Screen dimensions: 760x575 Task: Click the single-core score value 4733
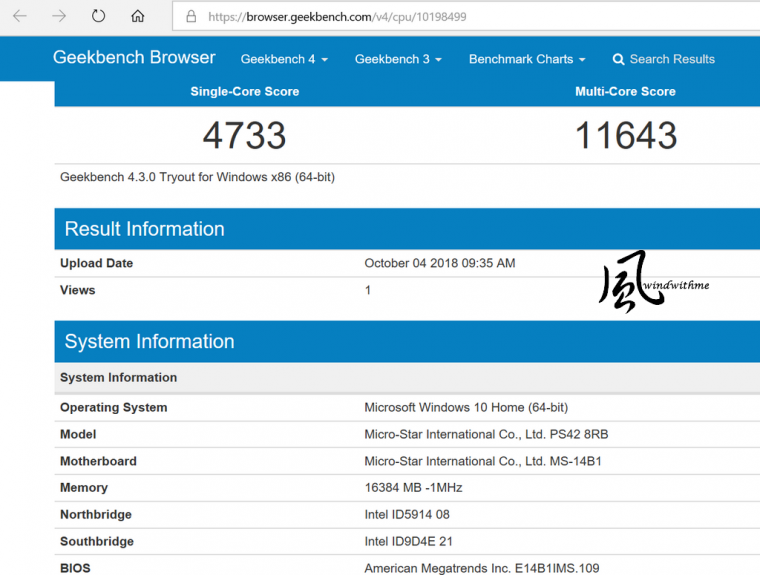[245, 135]
